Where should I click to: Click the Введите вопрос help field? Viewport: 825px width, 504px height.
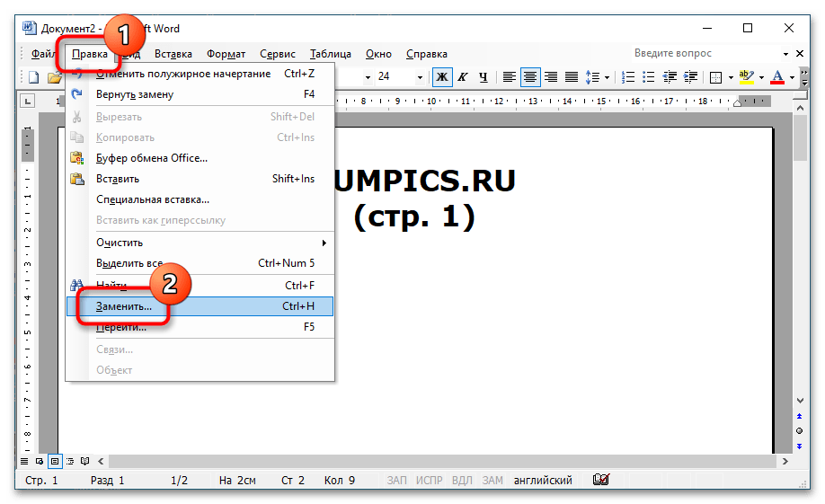[705, 53]
